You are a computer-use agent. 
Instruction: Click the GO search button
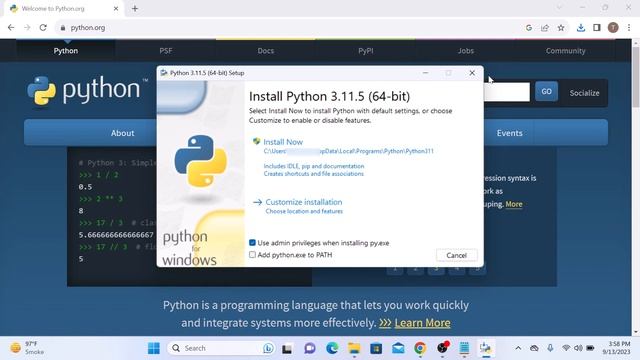[x=547, y=91]
